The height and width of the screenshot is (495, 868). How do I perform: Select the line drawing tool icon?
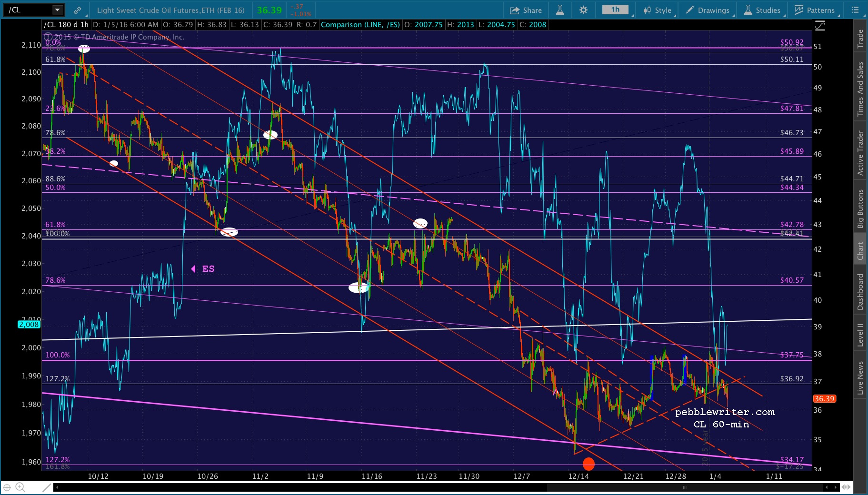click(x=47, y=487)
